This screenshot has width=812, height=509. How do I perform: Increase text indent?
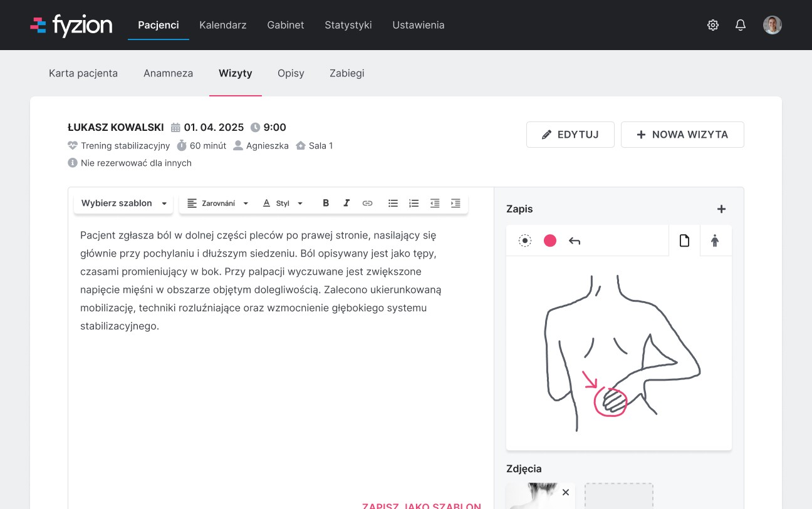(455, 203)
